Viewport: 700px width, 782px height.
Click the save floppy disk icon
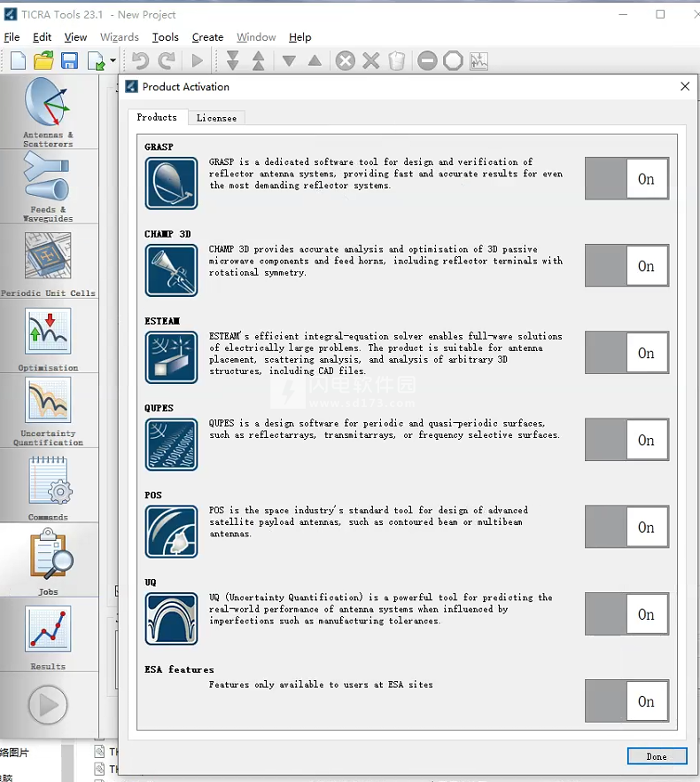click(69, 61)
